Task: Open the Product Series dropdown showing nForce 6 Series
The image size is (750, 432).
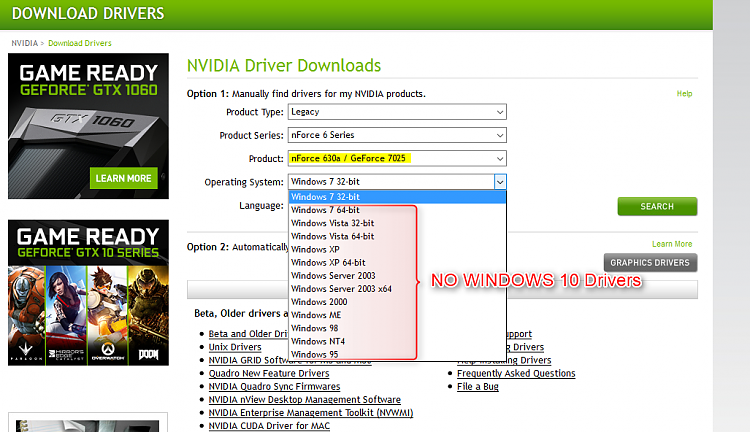Action: click(397, 135)
